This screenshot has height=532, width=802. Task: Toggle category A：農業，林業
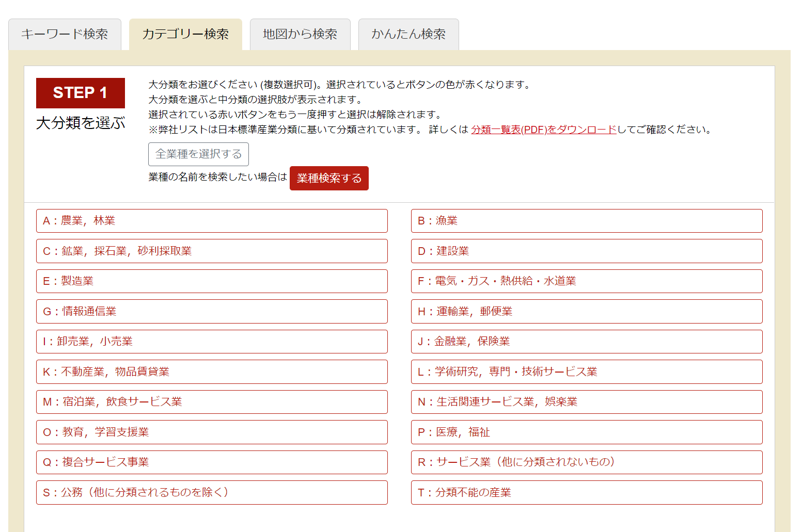click(212, 221)
